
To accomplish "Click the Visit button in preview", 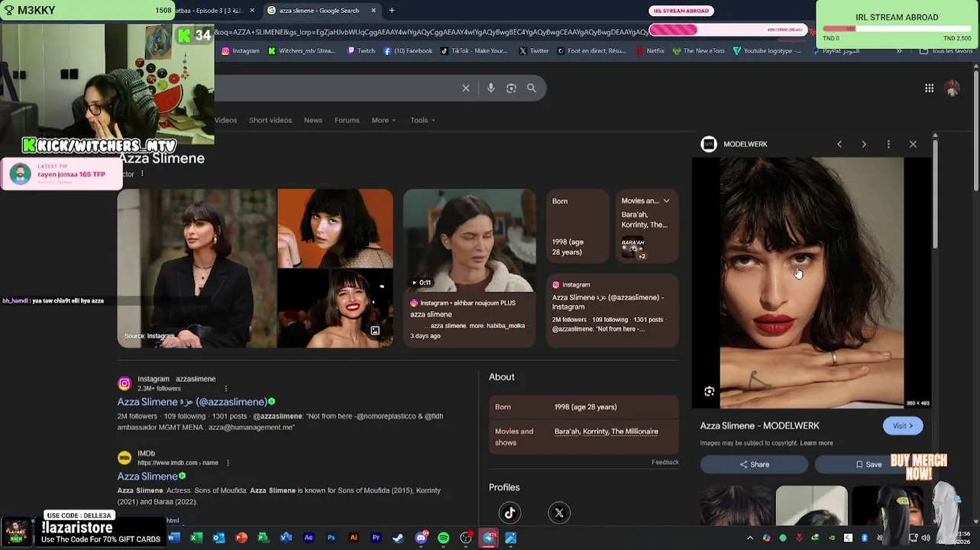I will pyautogui.click(x=903, y=425).
